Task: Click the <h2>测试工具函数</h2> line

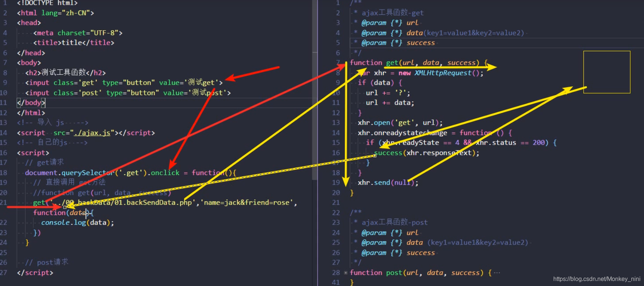Action: 66,73
